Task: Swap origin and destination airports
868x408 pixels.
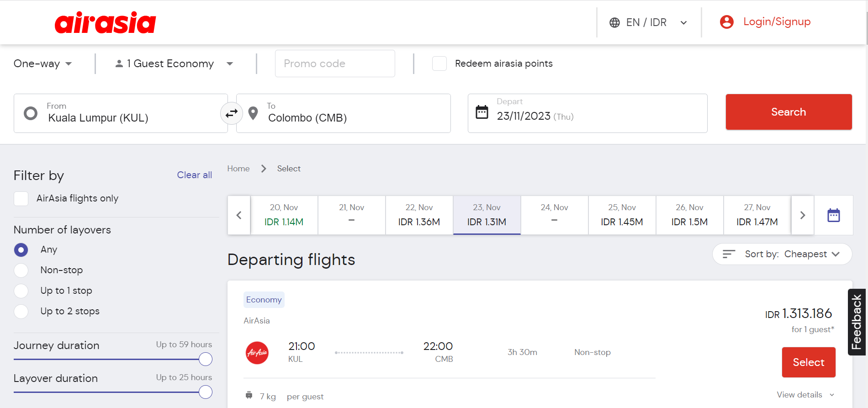Action: 232,113
